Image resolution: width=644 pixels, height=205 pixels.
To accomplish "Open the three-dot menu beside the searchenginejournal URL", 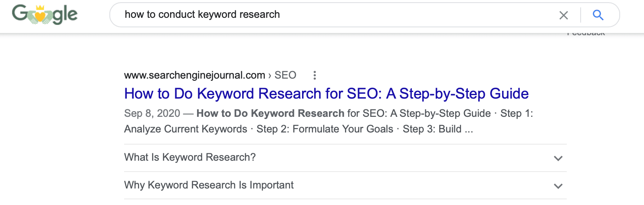I will 315,76.
